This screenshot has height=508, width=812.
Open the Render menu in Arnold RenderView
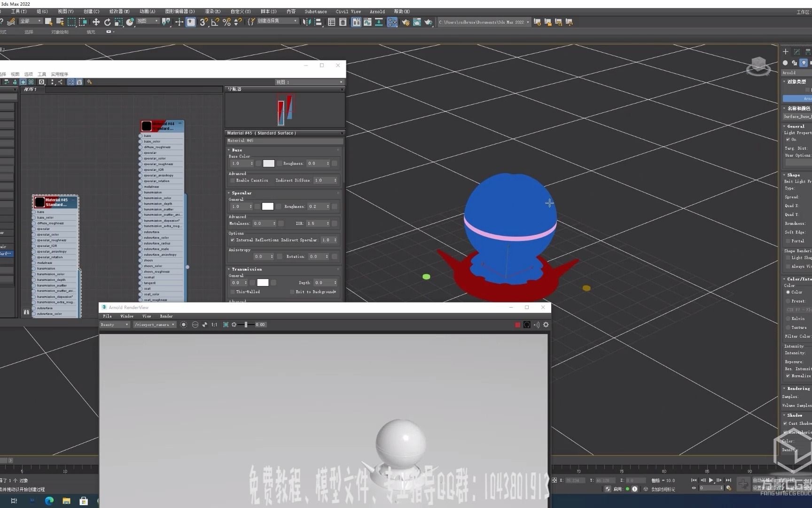166,316
